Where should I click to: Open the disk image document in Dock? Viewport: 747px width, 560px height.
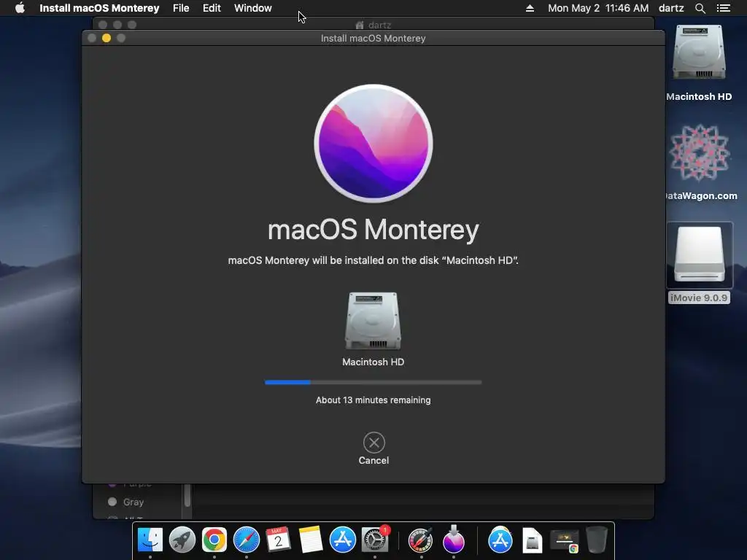532,540
